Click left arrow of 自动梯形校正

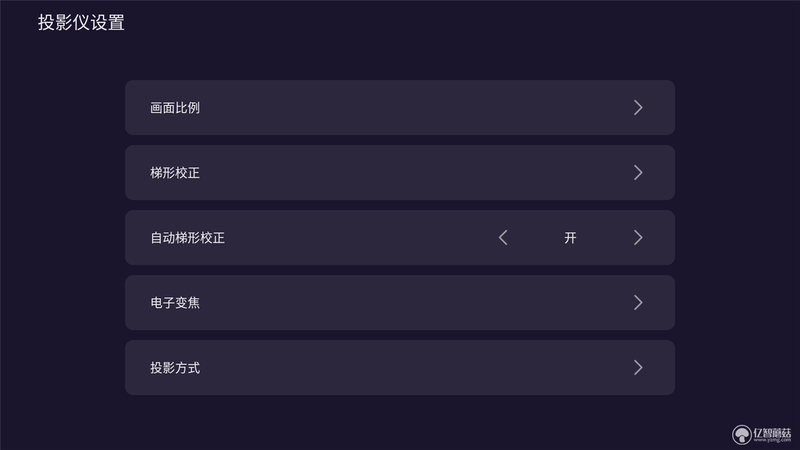[503, 238]
